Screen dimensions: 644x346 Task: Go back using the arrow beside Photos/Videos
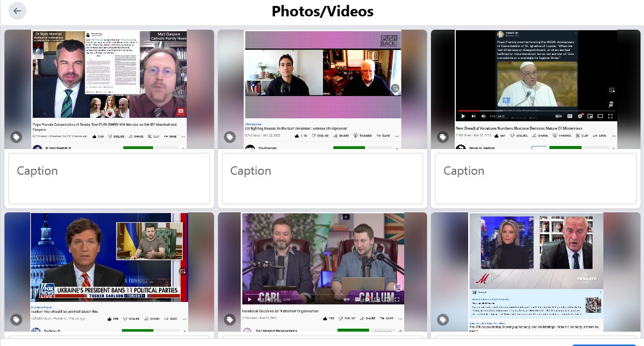[x=17, y=11]
